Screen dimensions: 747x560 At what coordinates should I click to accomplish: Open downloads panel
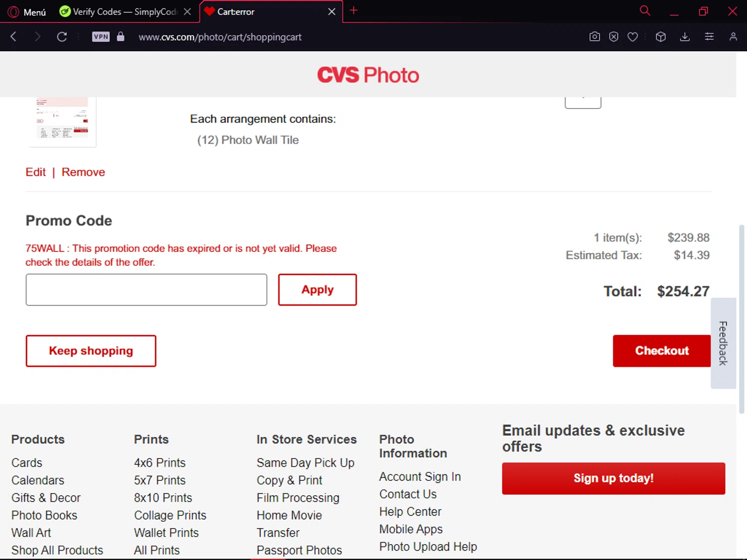(685, 36)
